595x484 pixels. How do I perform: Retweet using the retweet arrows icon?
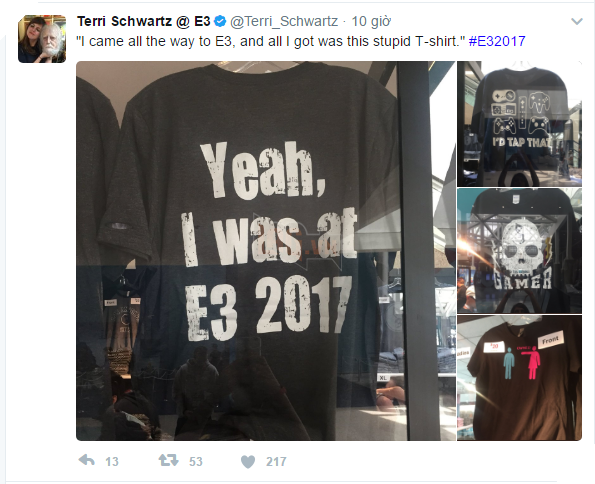(168, 460)
